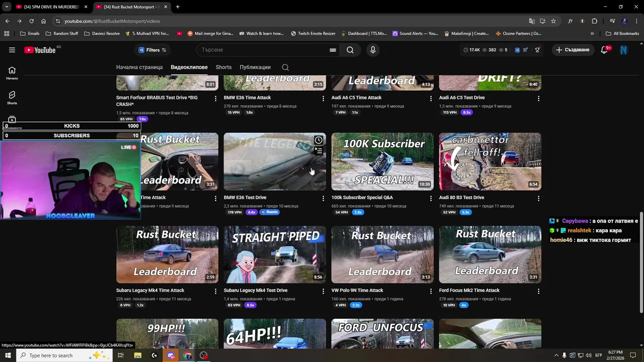This screenshot has height=362, width=644.
Task: Start voice search with the microphone icon
Action: point(373,50)
